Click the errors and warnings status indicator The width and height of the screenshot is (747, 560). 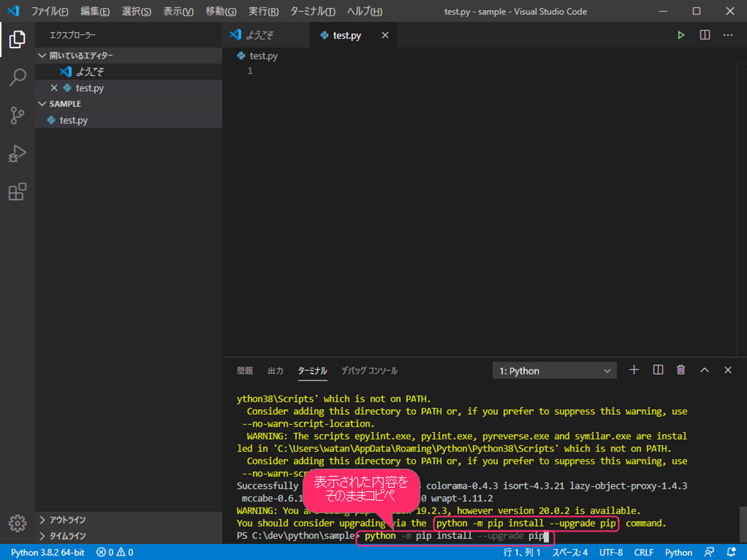click(x=115, y=553)
